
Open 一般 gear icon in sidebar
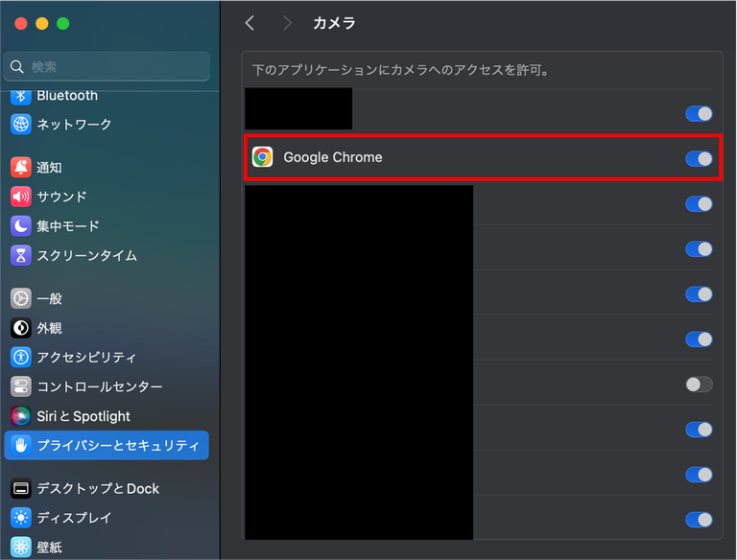21,298
